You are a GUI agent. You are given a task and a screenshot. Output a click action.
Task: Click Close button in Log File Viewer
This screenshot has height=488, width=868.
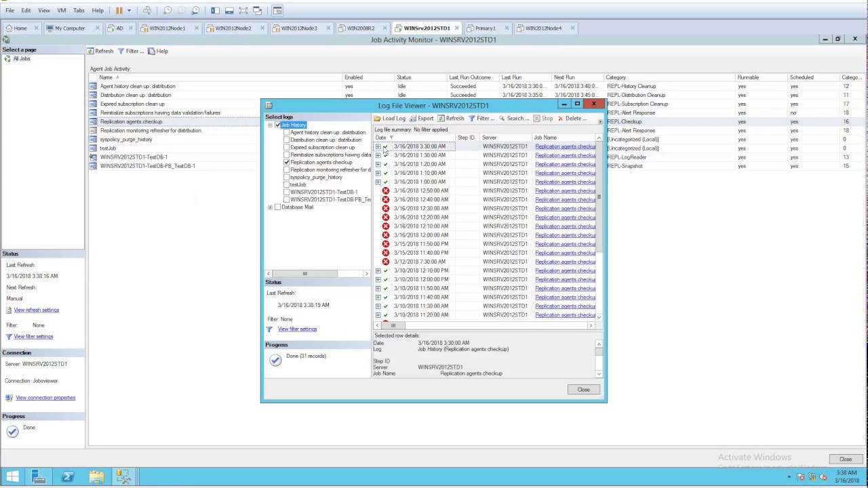pyautogui.click(x=583, y=390)
